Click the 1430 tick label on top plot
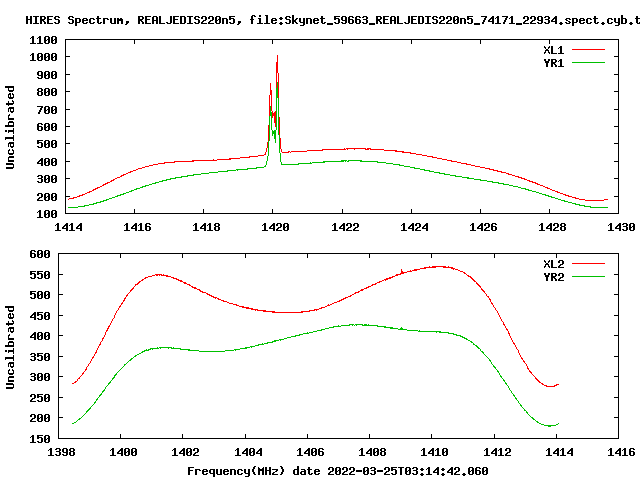Viewport: 640px width, 480px height. tap(621, 227)
